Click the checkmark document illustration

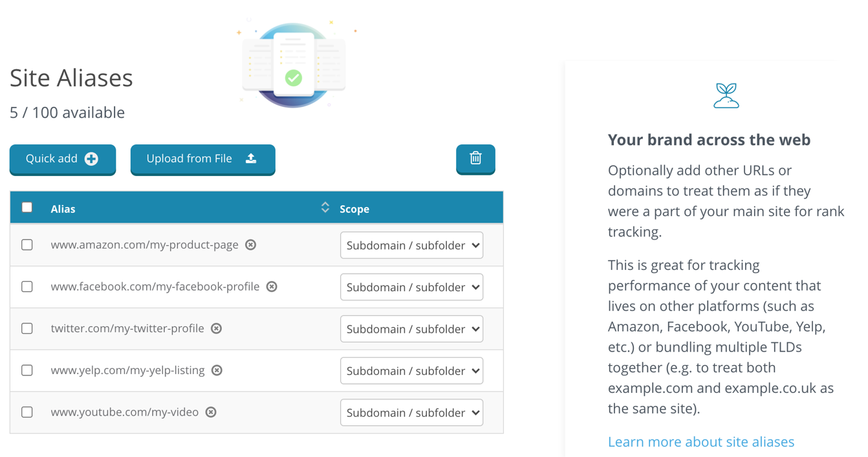coord(294,66)
